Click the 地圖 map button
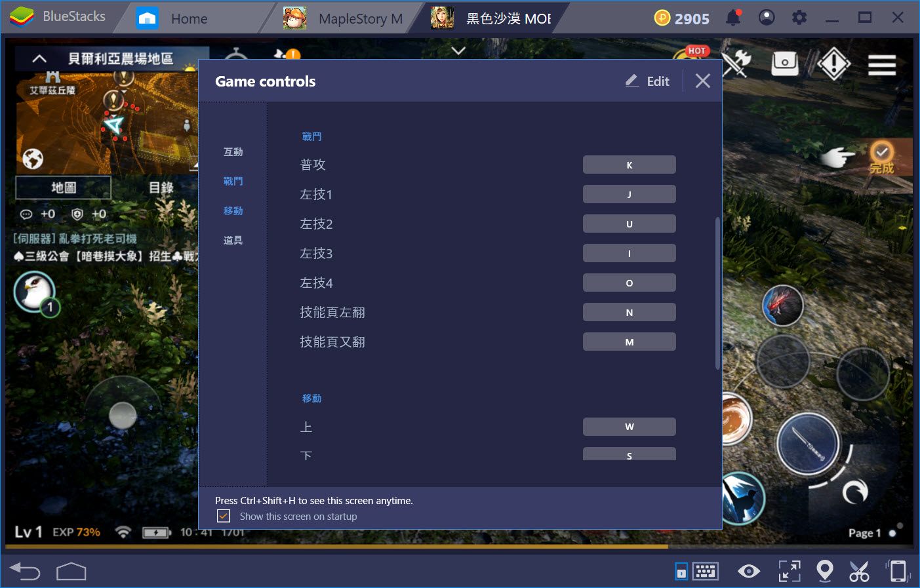 [x=64, y=188]
